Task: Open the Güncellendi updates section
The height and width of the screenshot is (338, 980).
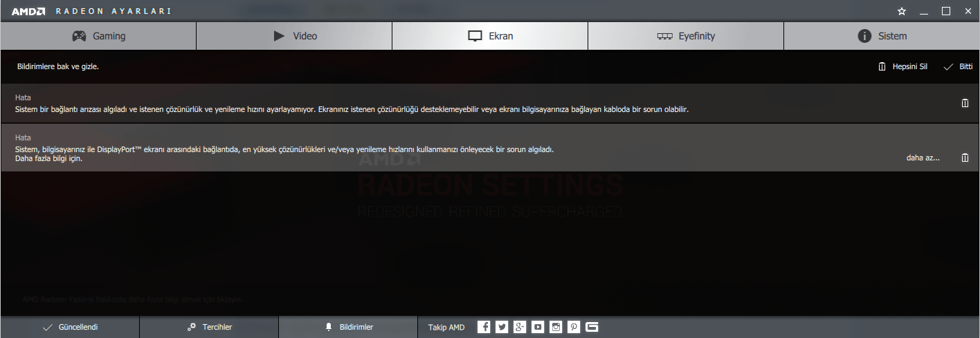Action: 70,327
